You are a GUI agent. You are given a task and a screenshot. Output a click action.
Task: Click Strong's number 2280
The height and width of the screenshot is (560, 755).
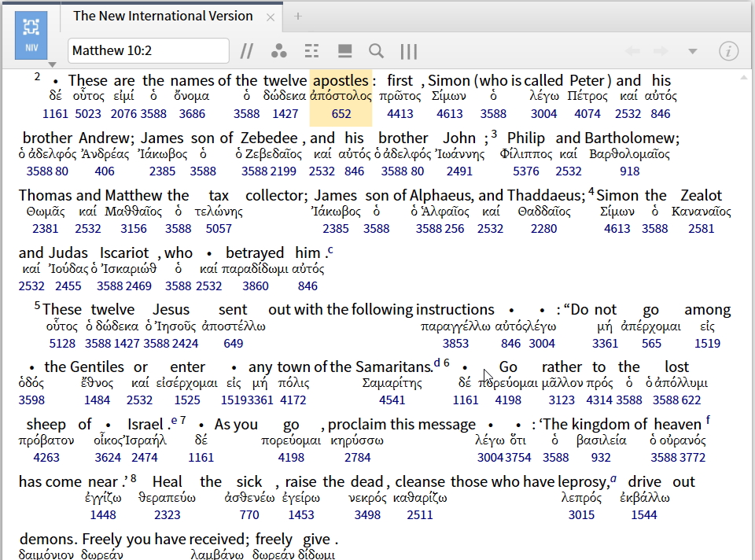click(x=543, y=228)
